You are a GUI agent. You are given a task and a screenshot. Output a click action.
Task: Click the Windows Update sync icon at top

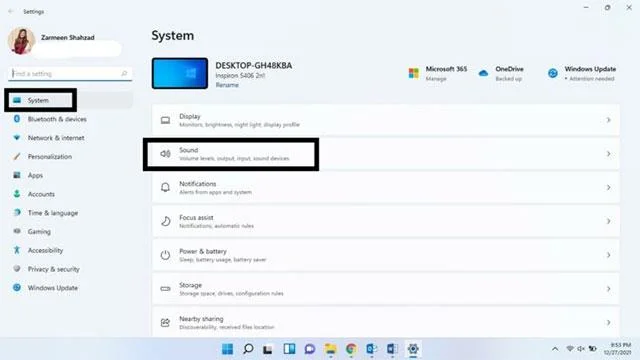[x=553, y=73]
